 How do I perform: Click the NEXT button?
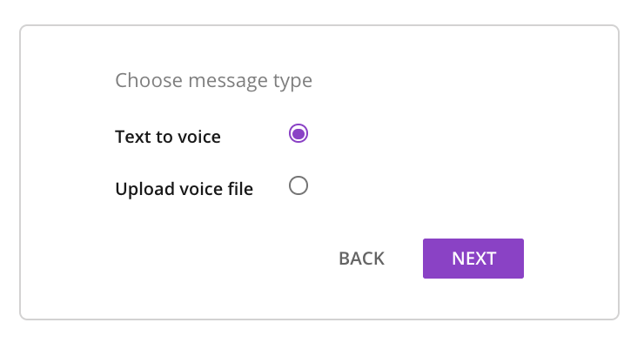click(473, 259)
